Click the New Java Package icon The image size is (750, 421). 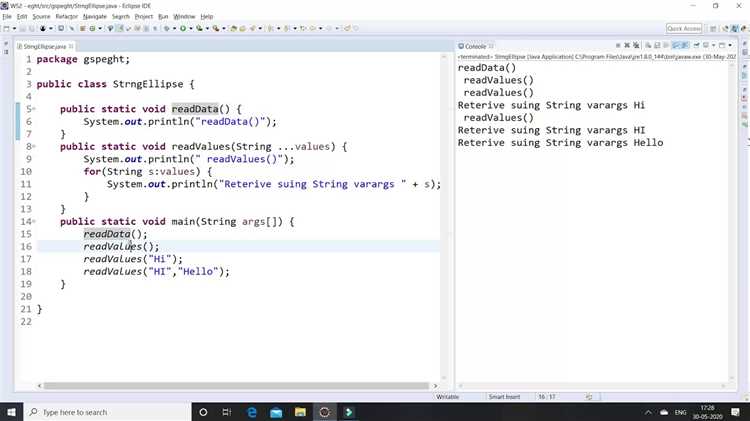[x=82, y=29]
